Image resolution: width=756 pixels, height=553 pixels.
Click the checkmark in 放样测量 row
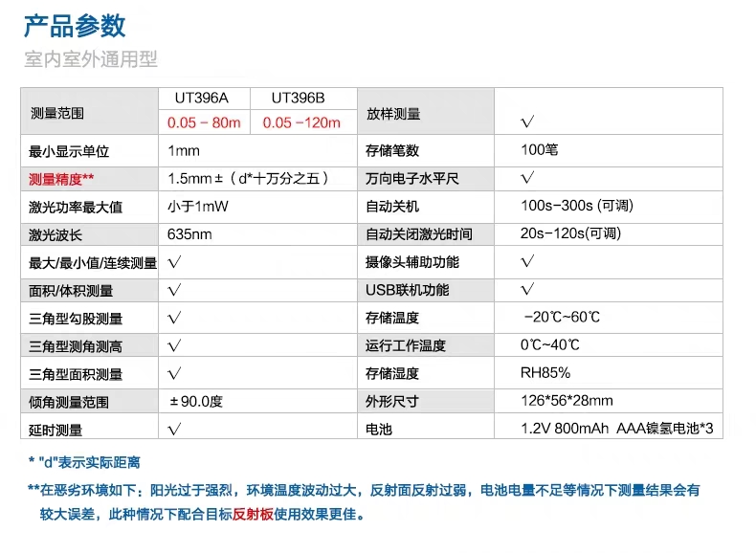[527, 121]
